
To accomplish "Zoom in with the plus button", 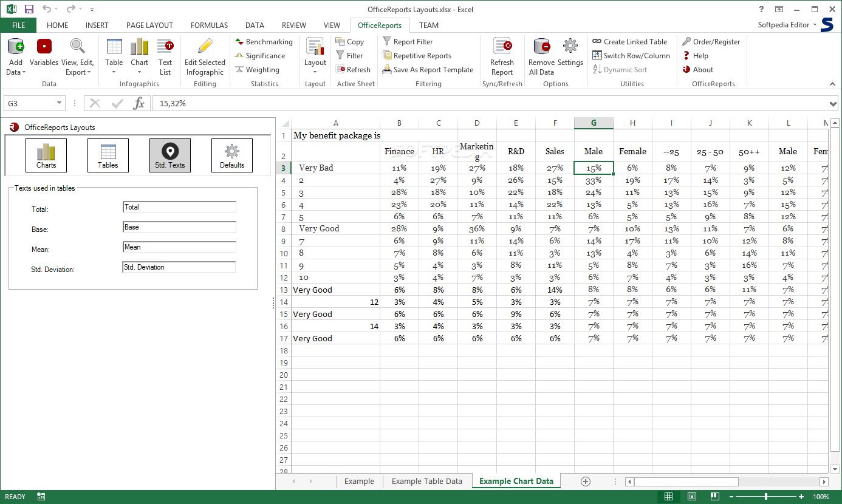I will click(801, 497).
